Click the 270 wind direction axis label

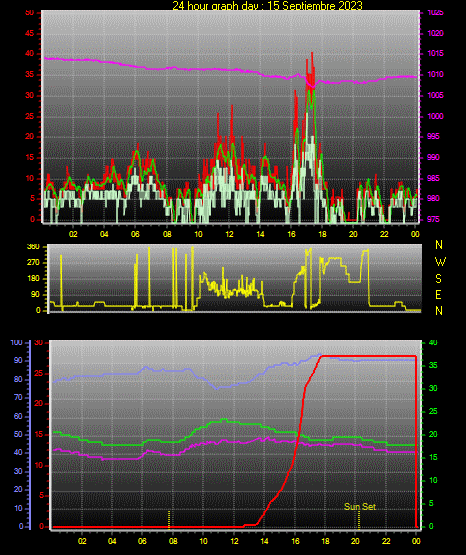coord(33,263)
